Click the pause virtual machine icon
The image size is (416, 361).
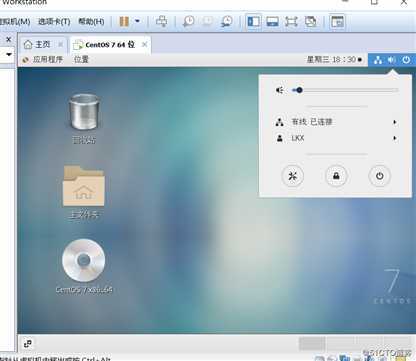point(124,22)
